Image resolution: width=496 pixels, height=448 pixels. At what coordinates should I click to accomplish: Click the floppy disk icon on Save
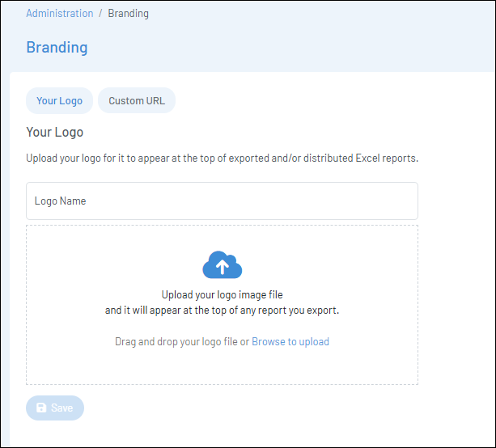pyautogui.click(x=41, y=408)
